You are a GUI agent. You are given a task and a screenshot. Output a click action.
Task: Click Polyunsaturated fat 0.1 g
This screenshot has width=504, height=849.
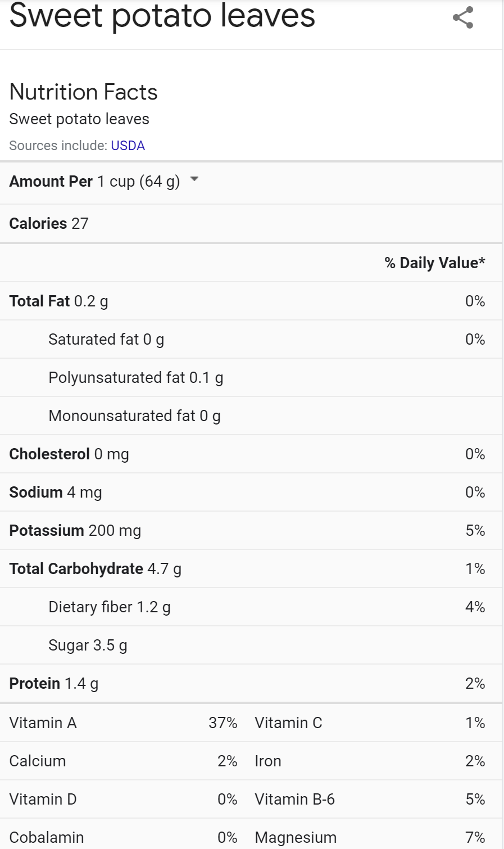point(136,378)
